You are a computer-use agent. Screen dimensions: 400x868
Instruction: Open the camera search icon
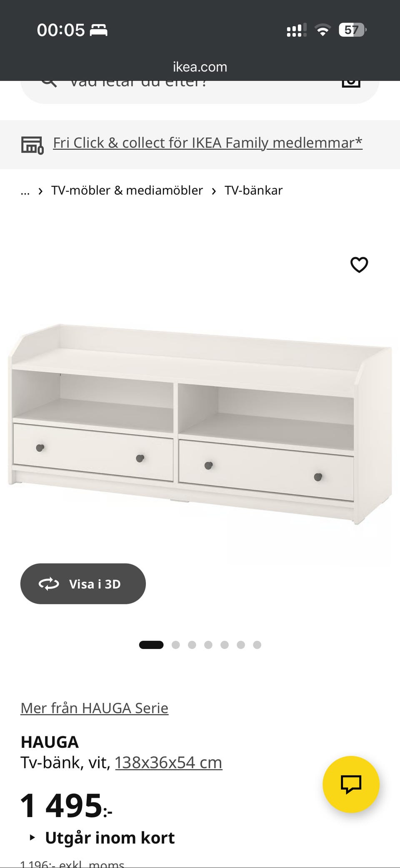click(x=351, y=83)
